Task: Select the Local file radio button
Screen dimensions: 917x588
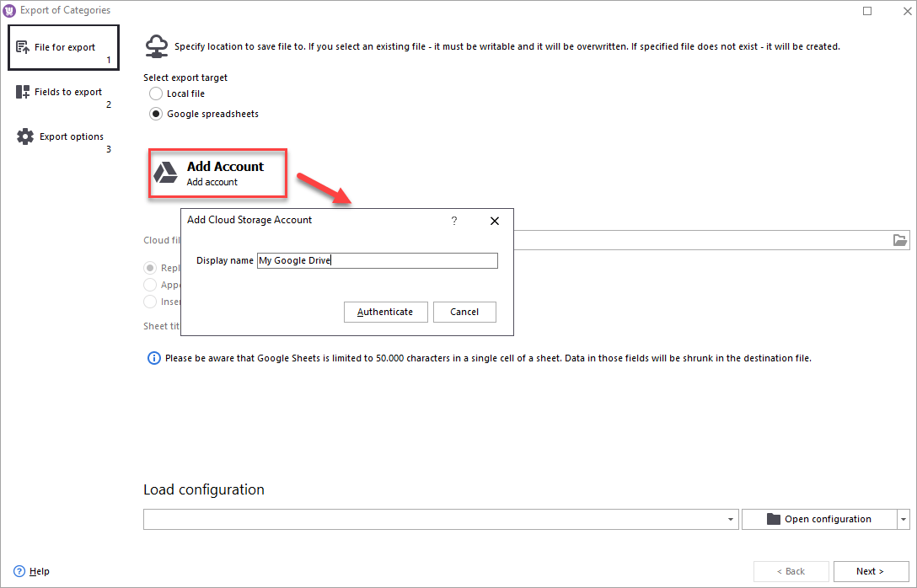Action: click(156, 94)
